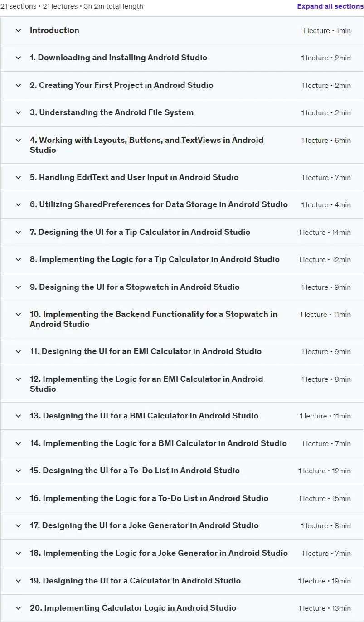Expand chevron for Downloading and Installing Android Studio
The image size is (364, 622).
[18, 58]
